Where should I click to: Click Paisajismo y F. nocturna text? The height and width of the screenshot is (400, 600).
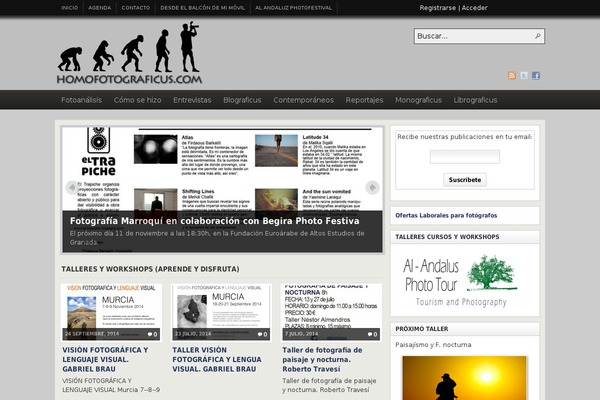pos(433,344)
